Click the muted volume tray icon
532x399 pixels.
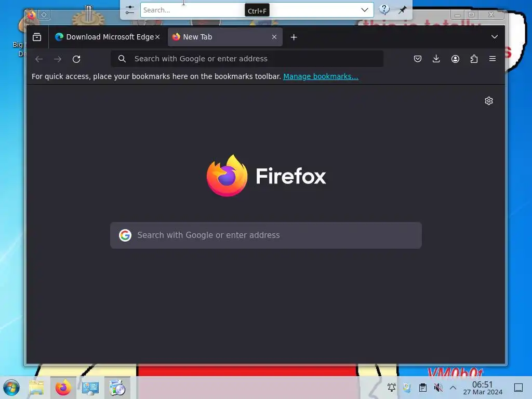pyautogui.click(x=438, y=388)
